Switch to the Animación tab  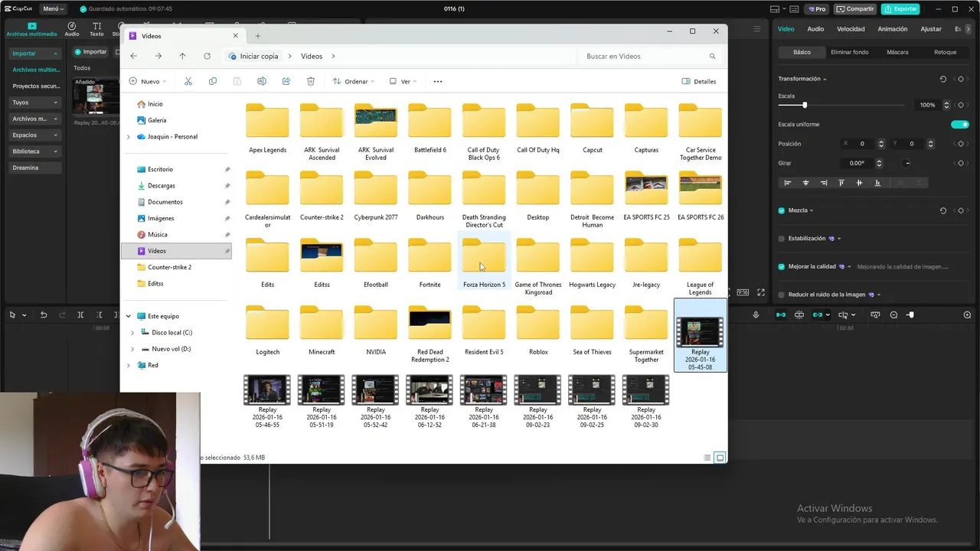coord(892,29)
